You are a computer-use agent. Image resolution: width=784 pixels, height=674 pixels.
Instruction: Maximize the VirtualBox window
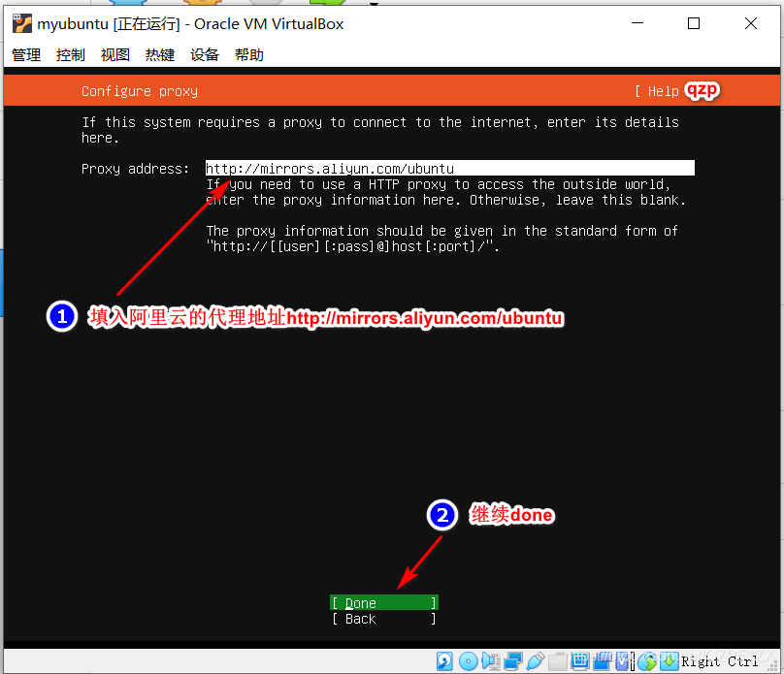tap(694, 23)
